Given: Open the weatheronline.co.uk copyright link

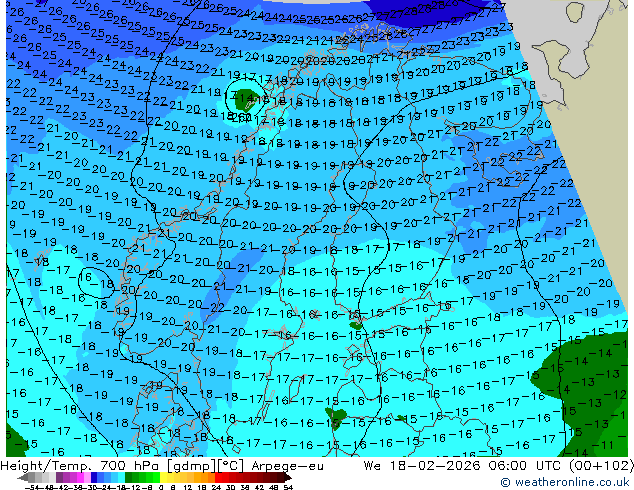Looking at the screenshot, I should tap(564, 482).
